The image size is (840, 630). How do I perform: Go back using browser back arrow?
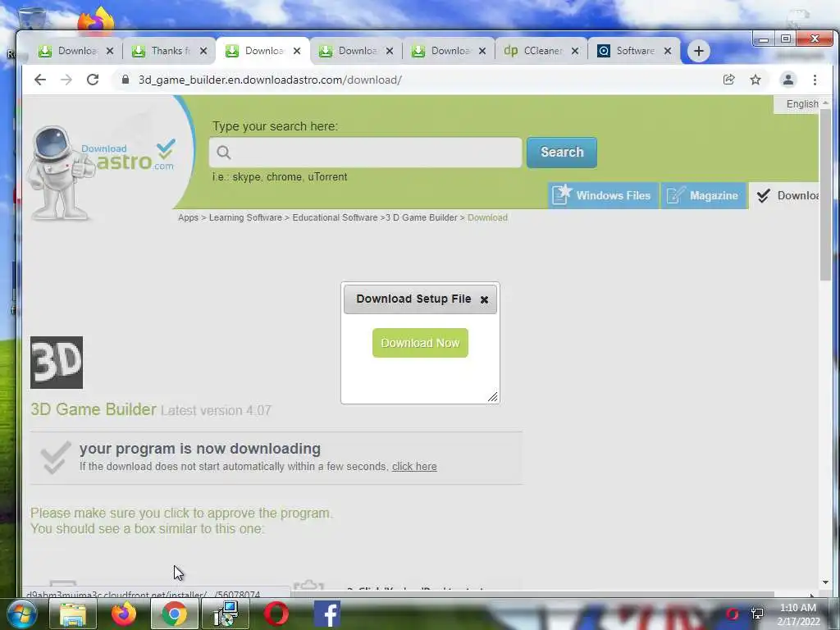click(40, 80)
